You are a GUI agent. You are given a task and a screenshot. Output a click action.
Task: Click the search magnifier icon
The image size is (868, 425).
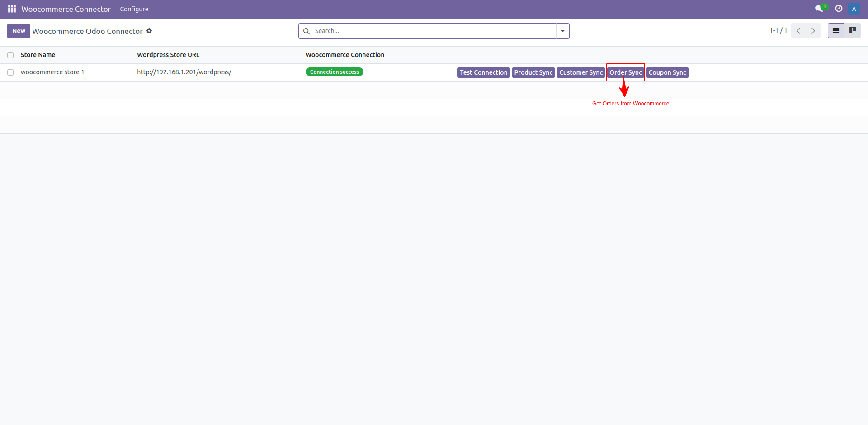pyautogui.click(x=307, y=31)
